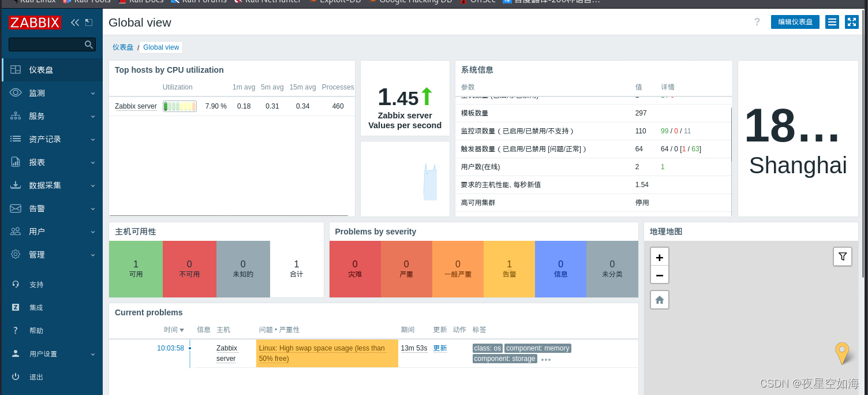Open Zabbix server link in CPU table
Screen dimensions: 868x395
point(136,106)
